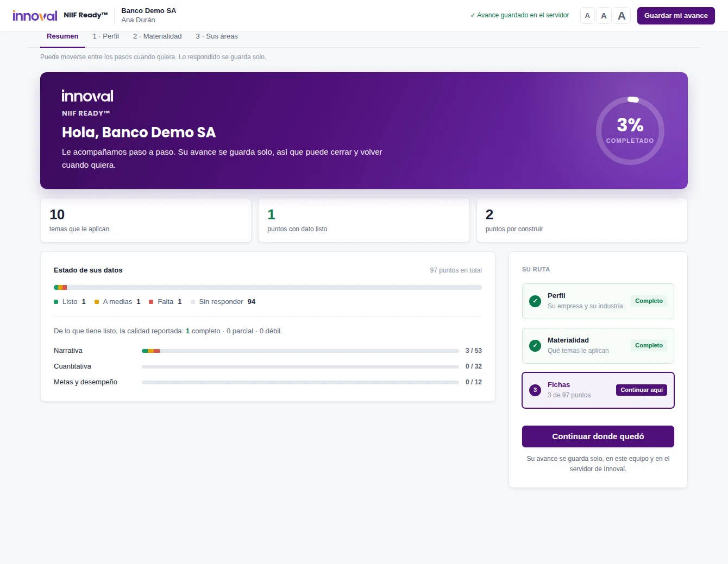Click the Metas y desempeño progress bar

point(300,382)
